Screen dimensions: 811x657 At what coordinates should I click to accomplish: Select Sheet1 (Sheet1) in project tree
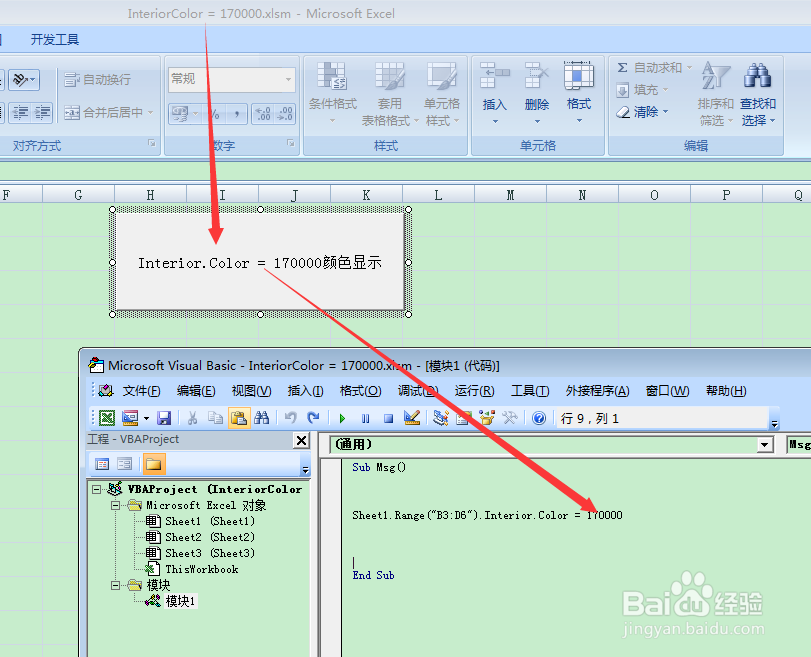pos(210,521)
